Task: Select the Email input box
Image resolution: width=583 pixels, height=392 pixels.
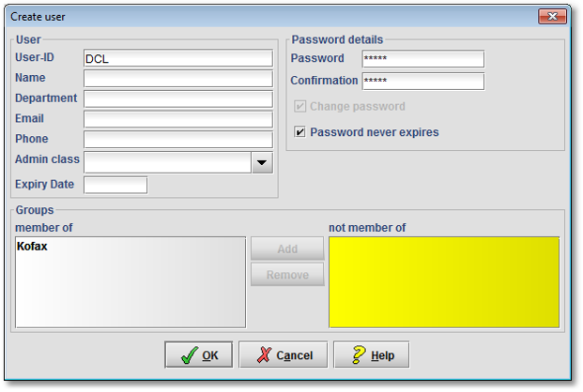Action: point(177,119)
